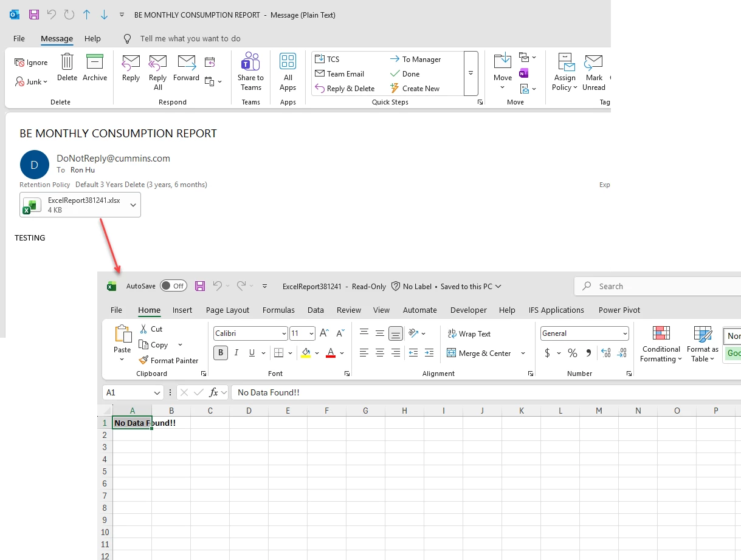Open All Apps in Outlook ribbon

pos(288,72)
